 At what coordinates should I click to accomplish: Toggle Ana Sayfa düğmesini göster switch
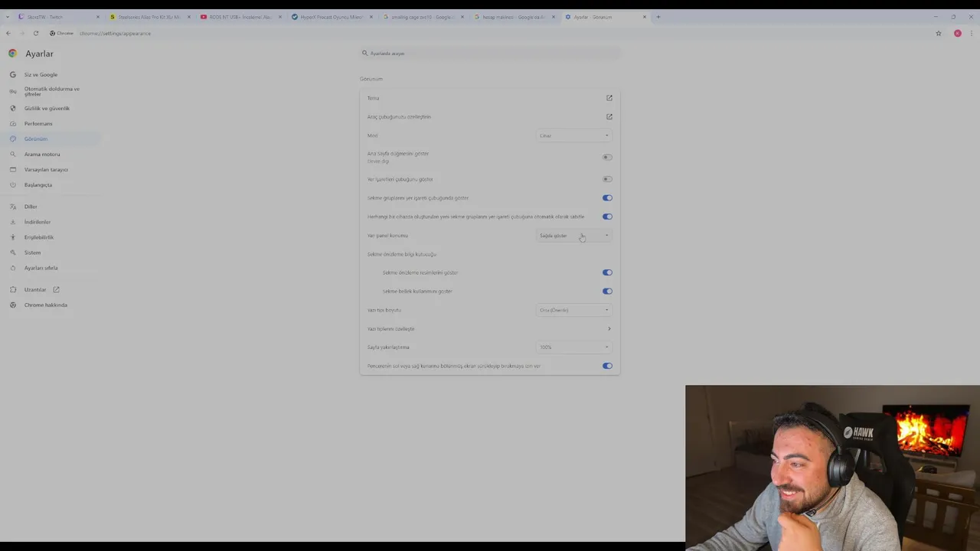(607, 157)
